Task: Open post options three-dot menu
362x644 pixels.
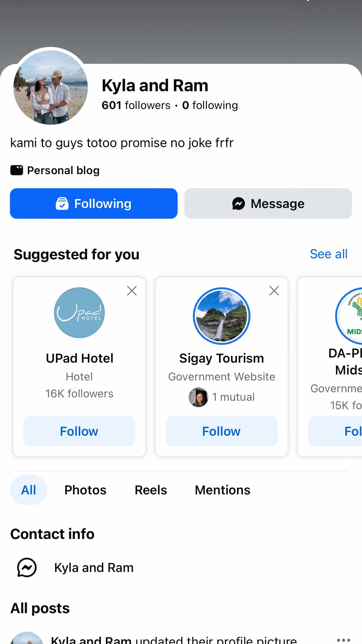Action: click(344, 640)
